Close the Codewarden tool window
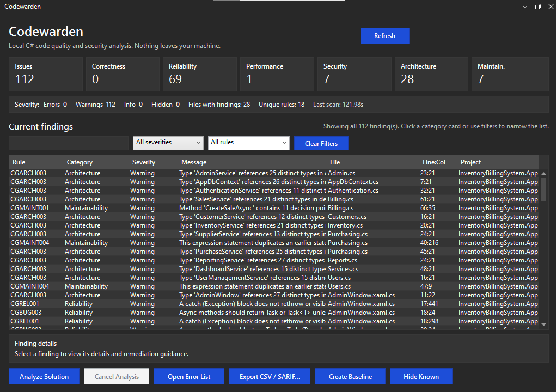Viewport: 556px width, 392px height. [x=551, y=7]
